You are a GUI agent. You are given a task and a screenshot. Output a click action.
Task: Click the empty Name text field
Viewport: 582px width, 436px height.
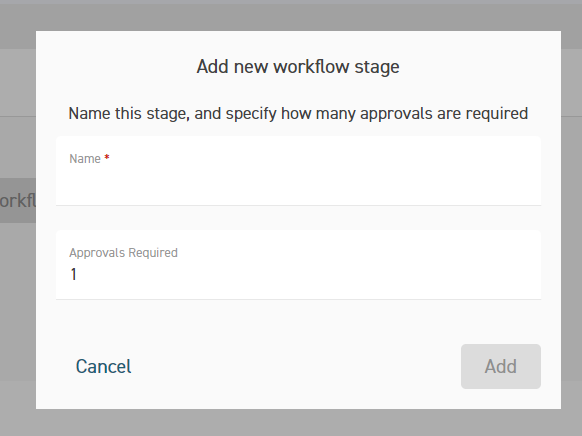pos(298,171)
